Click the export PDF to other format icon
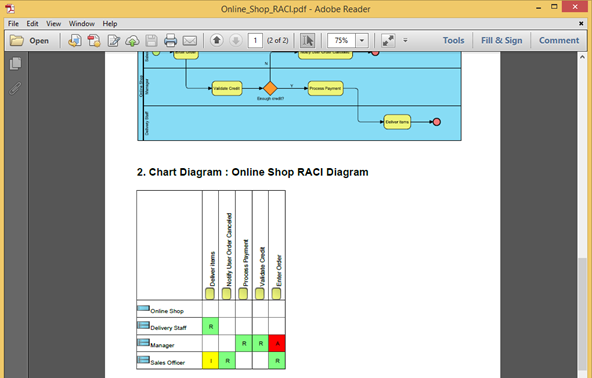 click(74, 40)
